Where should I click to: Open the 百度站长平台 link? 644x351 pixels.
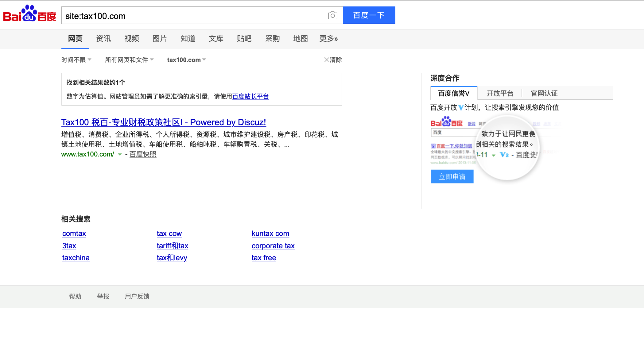click(250, 96)
